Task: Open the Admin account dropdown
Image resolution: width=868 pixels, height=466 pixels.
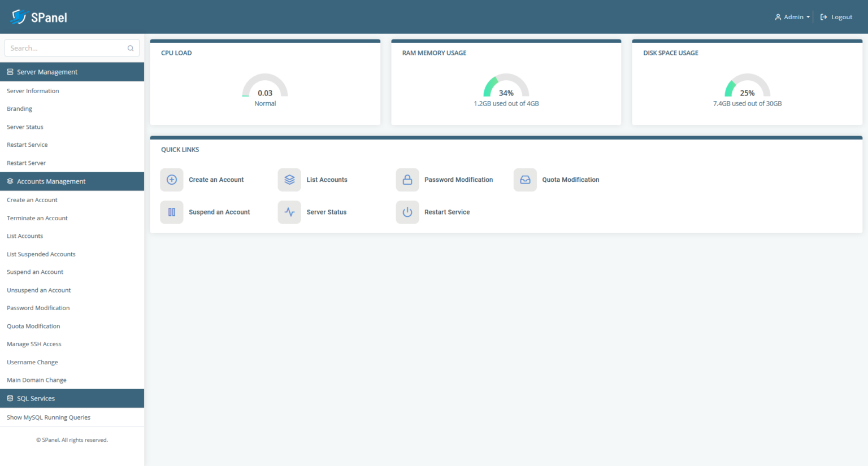Action: click(792, 16)
